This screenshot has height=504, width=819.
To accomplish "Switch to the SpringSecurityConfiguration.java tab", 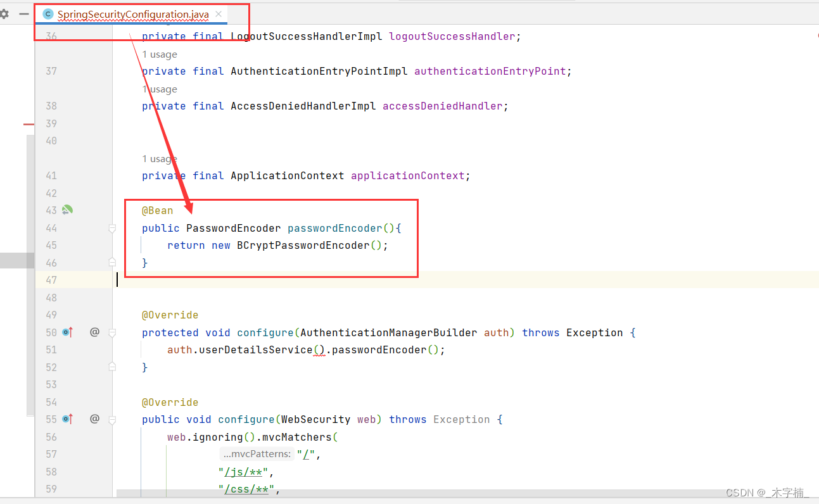I will [133, 14].
